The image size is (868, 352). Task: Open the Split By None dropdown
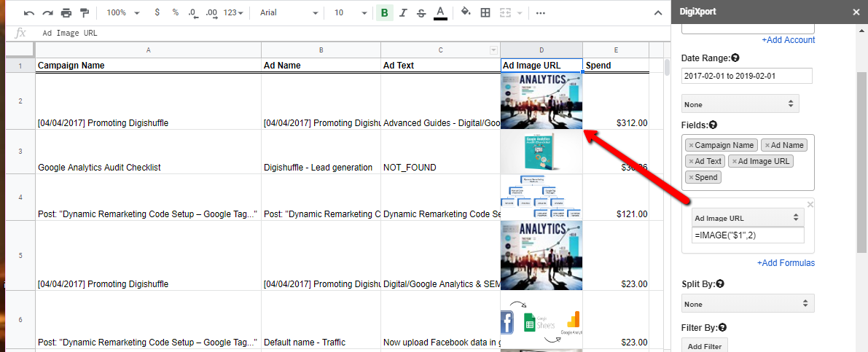748,304
